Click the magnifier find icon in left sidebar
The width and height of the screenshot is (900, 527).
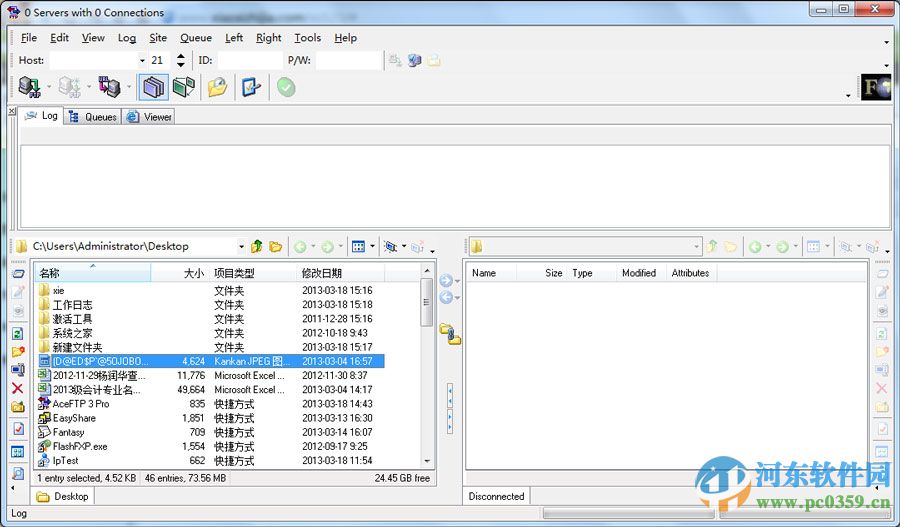click(18, 474)
